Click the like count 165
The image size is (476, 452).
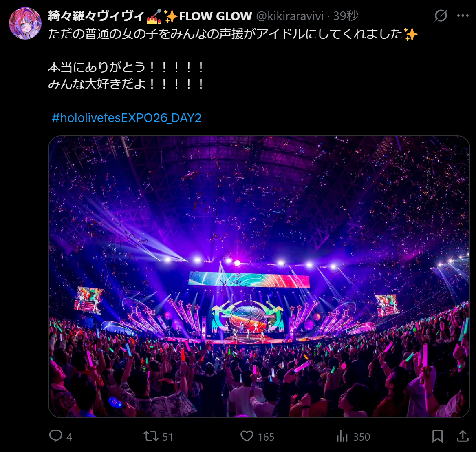tap(266, 437)
